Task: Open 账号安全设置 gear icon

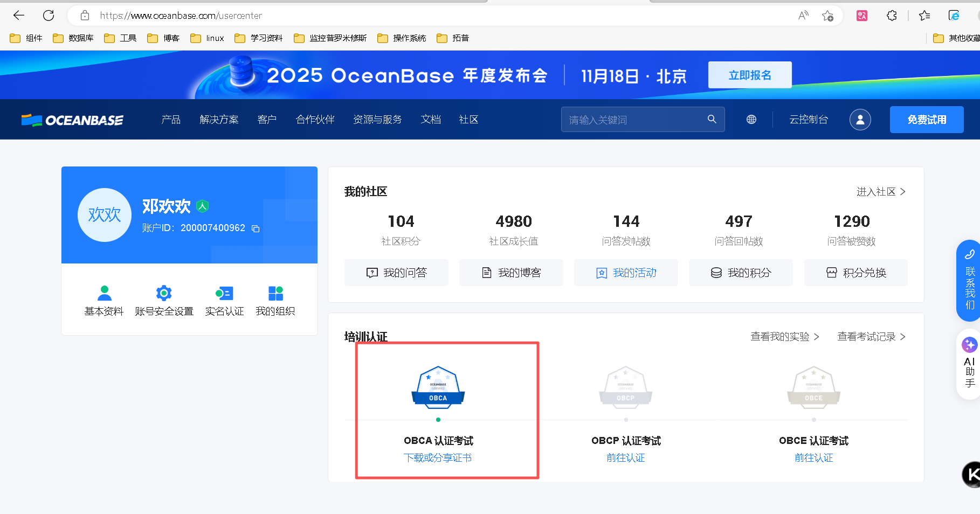Action: 164,293
